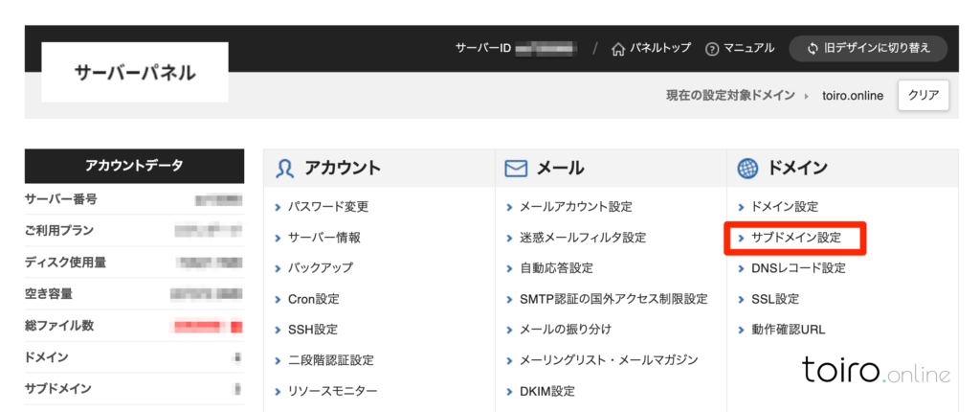The width and height of the screenshot is (980, 412).
Task: Open Cron設定 in account section
Action: pos(313,299)
